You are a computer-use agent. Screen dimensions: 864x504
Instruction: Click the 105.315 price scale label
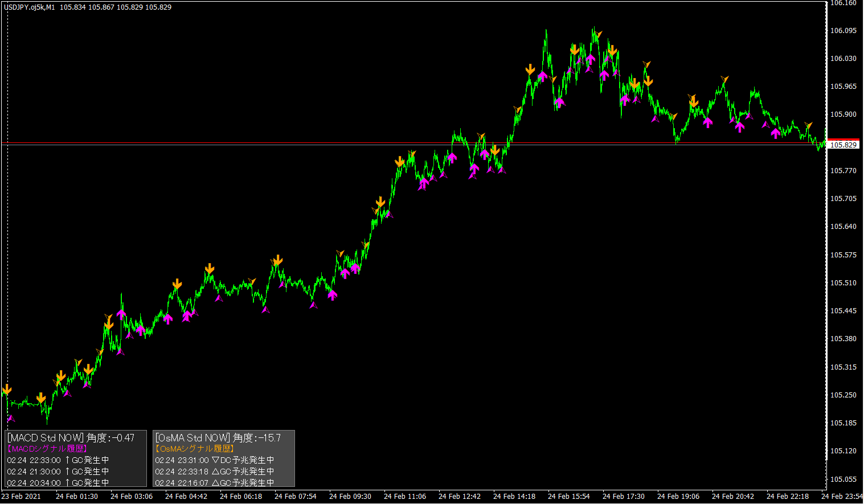843,367
